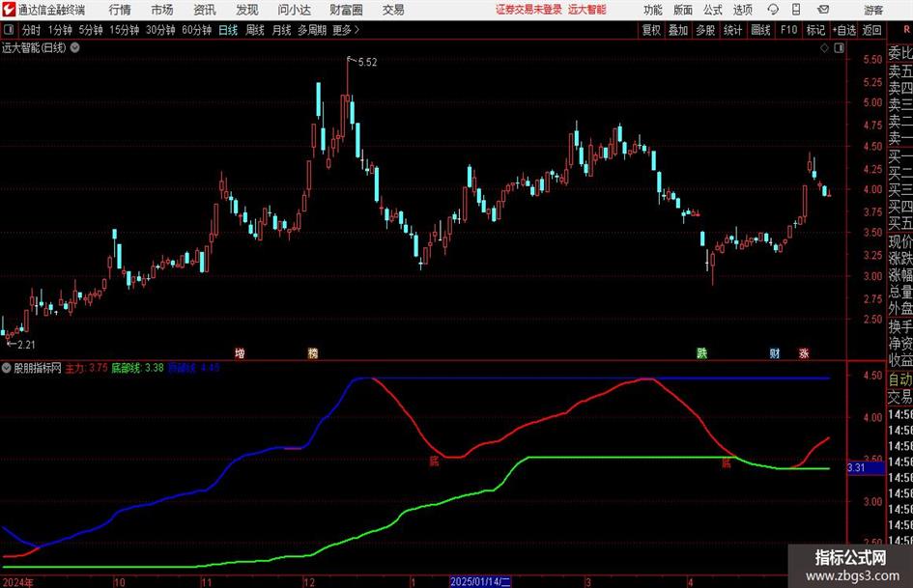Click the 游客 guest account label
This screenshot has width=913, height=588.
tap(873, 10)
